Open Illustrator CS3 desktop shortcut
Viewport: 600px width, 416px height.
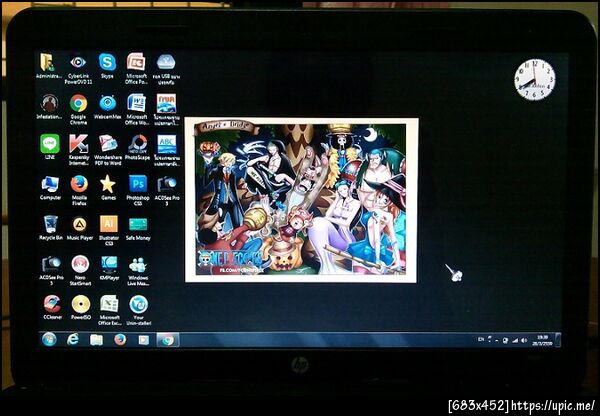pyautogui.click(x=109, y=230)
